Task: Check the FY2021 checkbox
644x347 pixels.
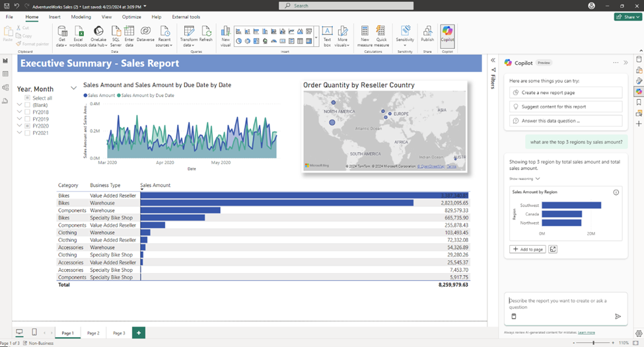Action: [x=27, y=133]
